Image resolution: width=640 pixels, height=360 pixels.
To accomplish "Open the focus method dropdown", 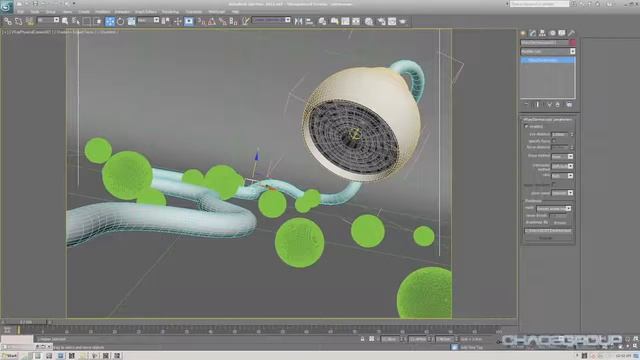I will [x=562, y=156].
